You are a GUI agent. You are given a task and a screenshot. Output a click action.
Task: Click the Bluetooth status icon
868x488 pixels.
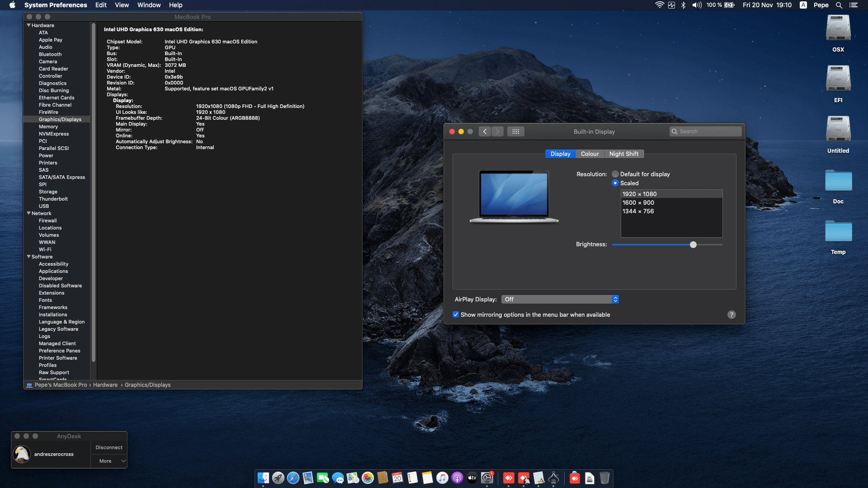tap(683, 5)
